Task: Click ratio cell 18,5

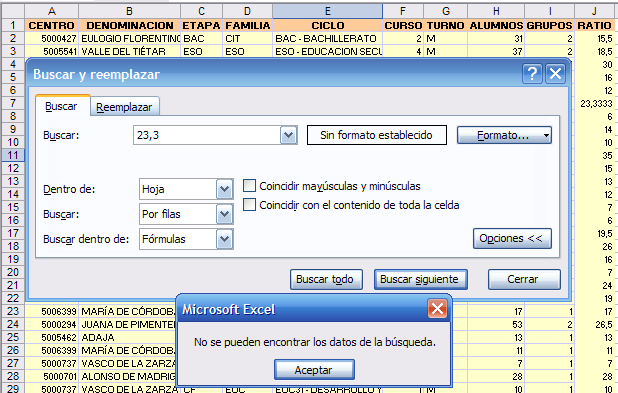Action: 594,51
